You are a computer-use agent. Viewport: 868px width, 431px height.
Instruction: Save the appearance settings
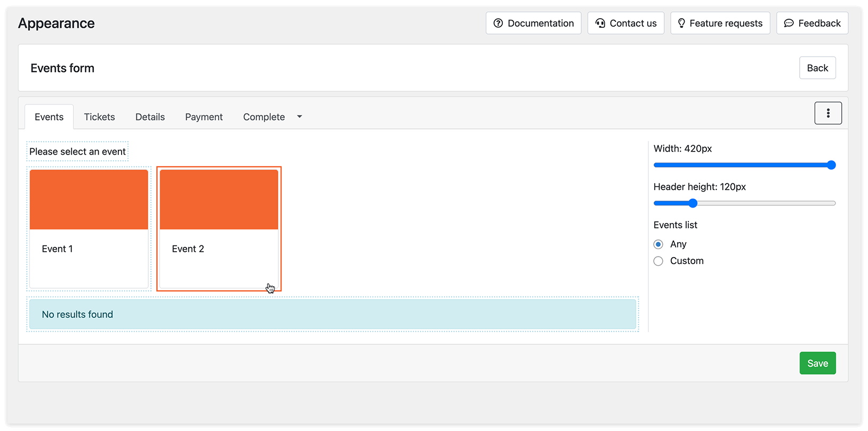click(817, 363)
